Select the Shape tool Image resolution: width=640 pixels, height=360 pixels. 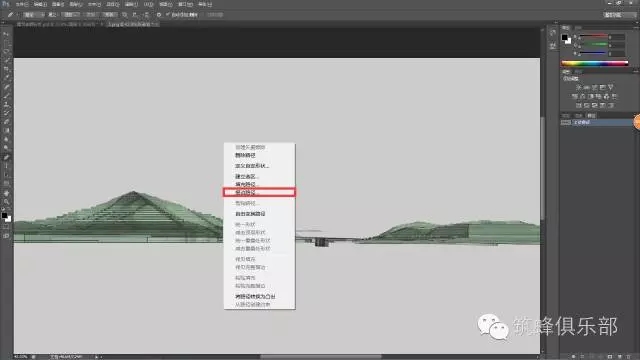pyautogui.click(x=6, y=184)
